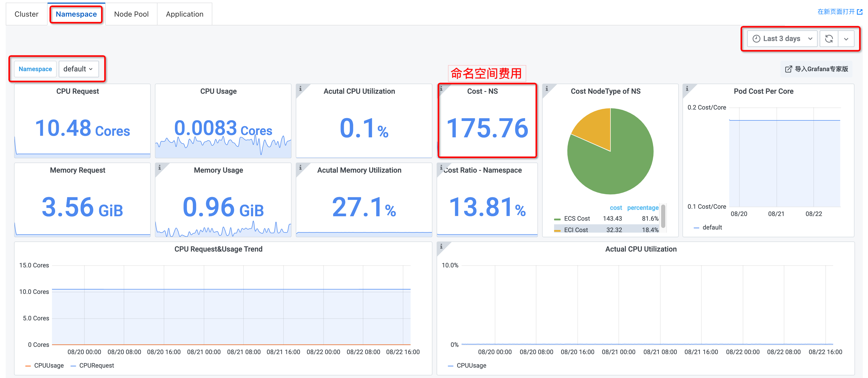The height and width of the screenshot is (378, 868).
Task: Click info icon on Acutal Memory Utilization panel
Action: [x=300, y=167]
